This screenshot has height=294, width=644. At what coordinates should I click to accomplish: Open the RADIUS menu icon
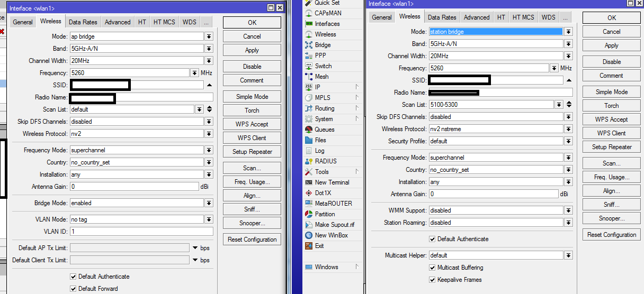point(309,161)
